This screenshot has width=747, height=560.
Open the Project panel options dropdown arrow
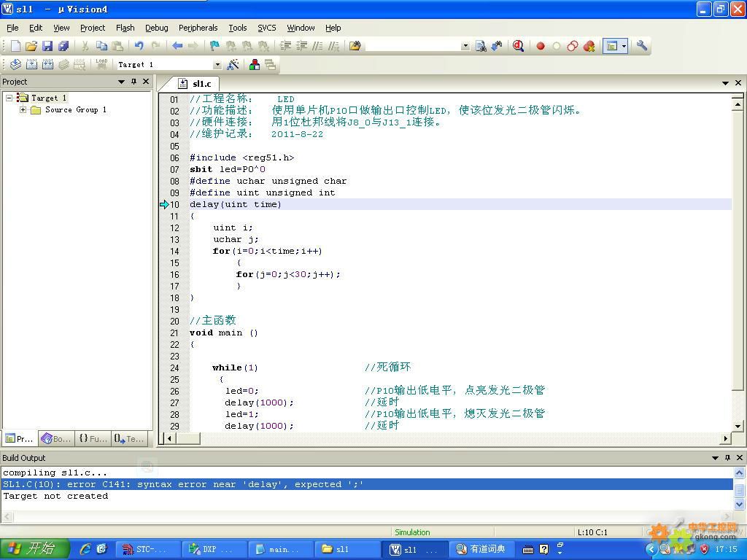(122, 82)
